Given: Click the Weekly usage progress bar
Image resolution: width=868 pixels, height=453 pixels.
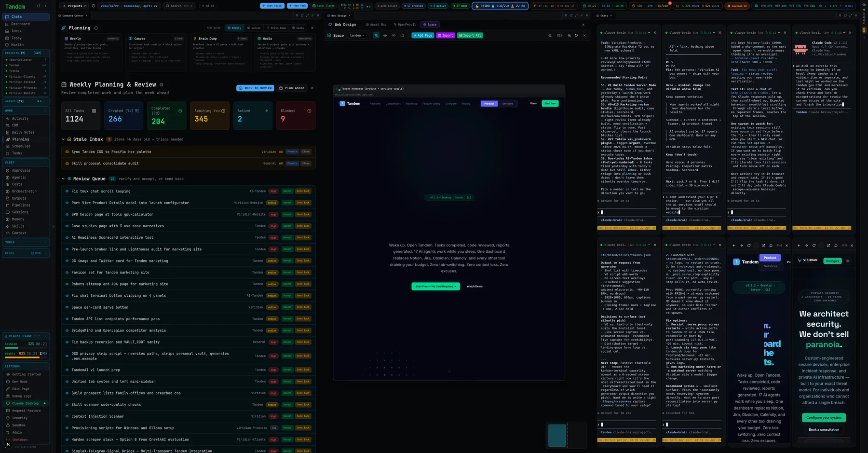Looking at the screenshot, I should (26, 357).
